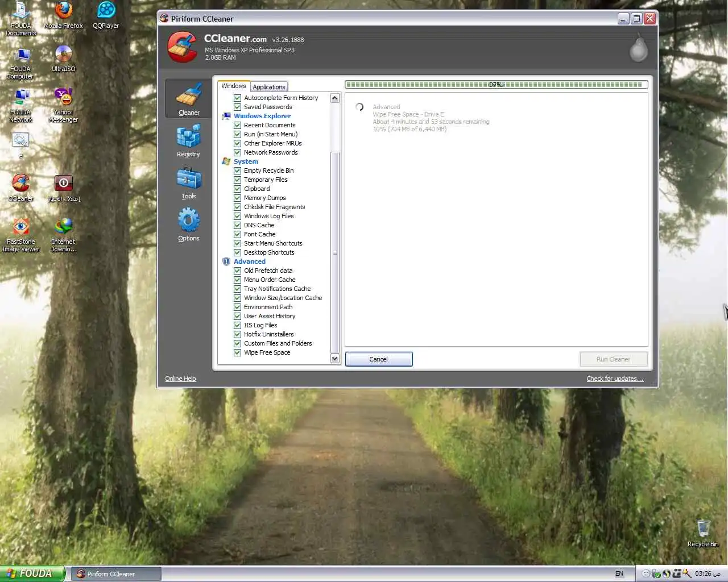728x582 pixels.
Task: Toggle Old Prefetch data checkbox
Action: (x=238, y=271)
